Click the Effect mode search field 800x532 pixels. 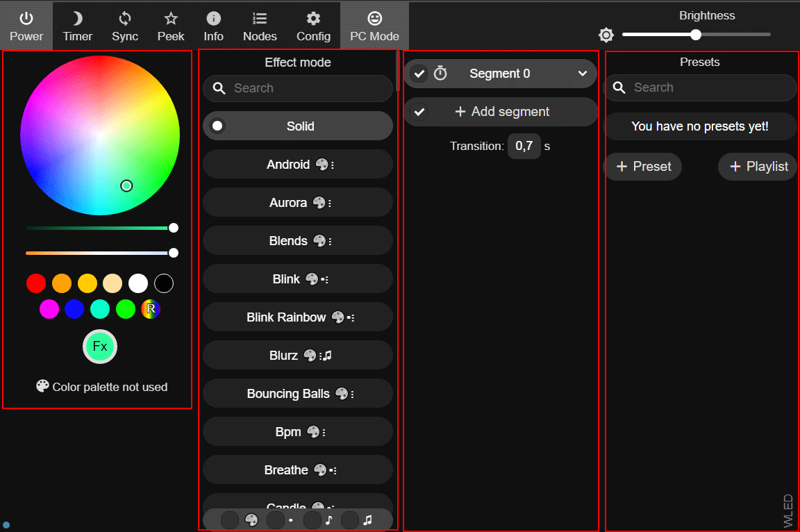(x=298, y=88)
